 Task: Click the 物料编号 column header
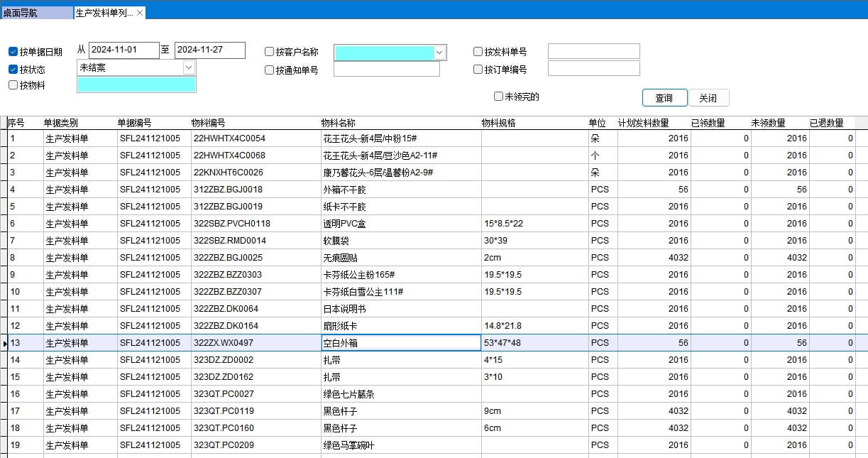coord(209,123)
